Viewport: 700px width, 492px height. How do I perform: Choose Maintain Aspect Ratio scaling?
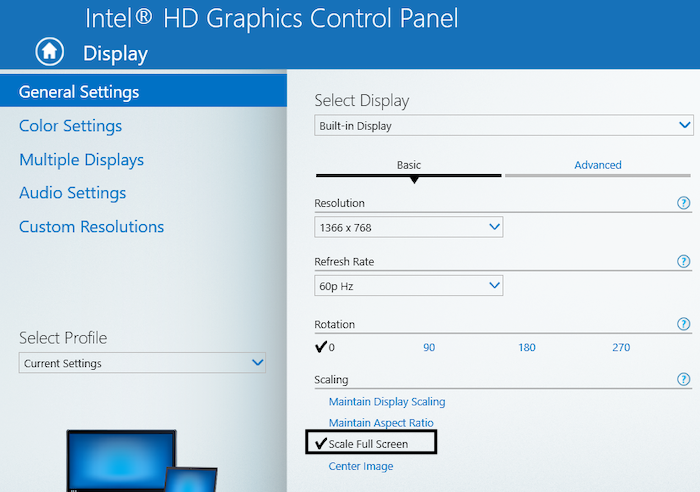pos(381,423)
